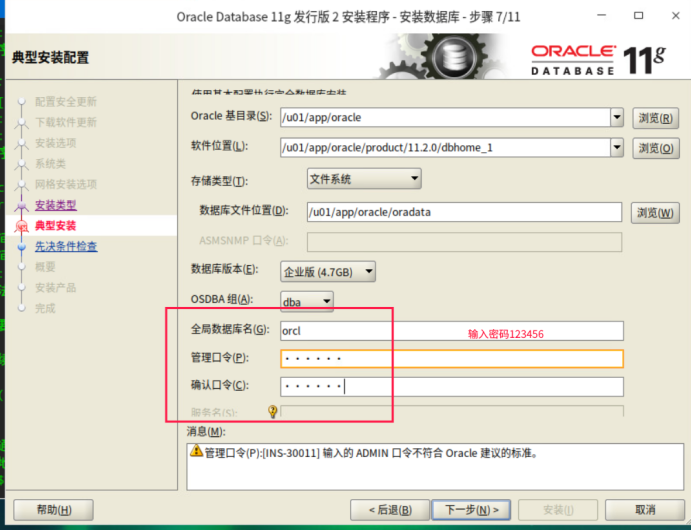Click 浏览(R) button for Oracle base
The image size is (691, 531).
tap(655, 118)
